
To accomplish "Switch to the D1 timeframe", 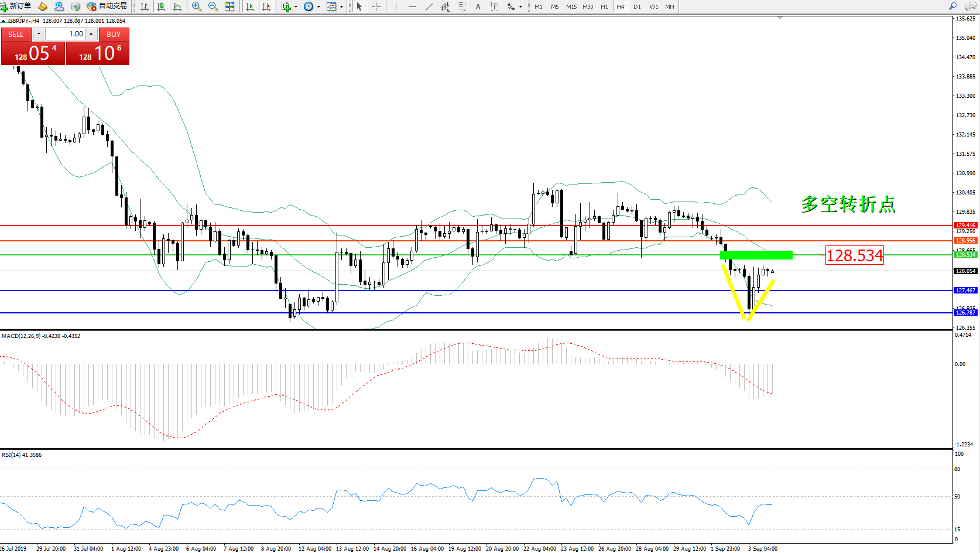I will [637, 7].
